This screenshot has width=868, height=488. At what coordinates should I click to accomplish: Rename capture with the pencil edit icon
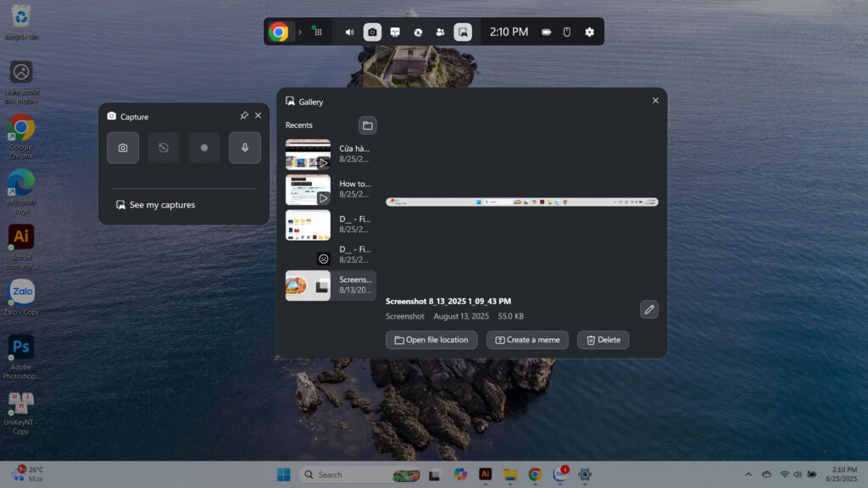click(649, 309)
